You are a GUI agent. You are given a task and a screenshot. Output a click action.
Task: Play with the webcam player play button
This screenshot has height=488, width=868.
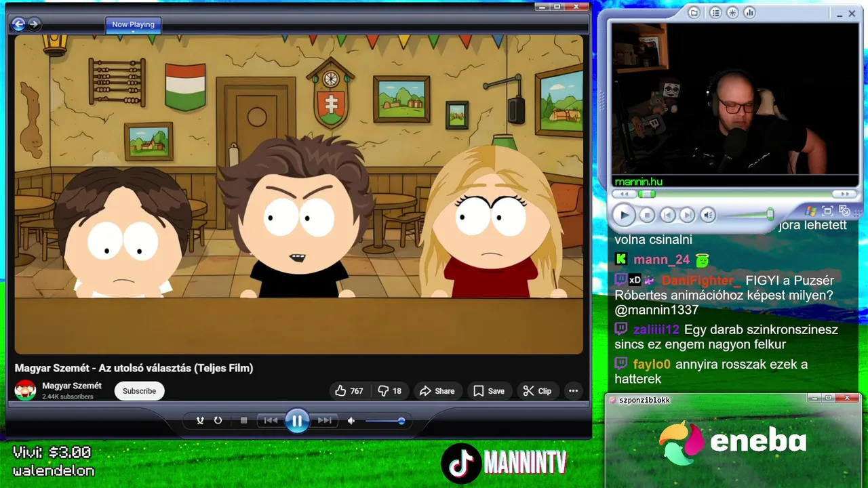623,216
